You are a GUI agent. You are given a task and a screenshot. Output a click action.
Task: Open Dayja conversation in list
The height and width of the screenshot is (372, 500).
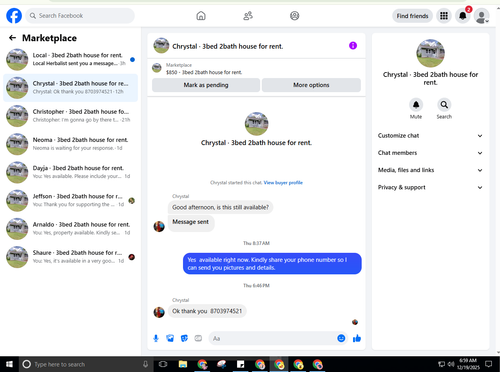[70, 172]
